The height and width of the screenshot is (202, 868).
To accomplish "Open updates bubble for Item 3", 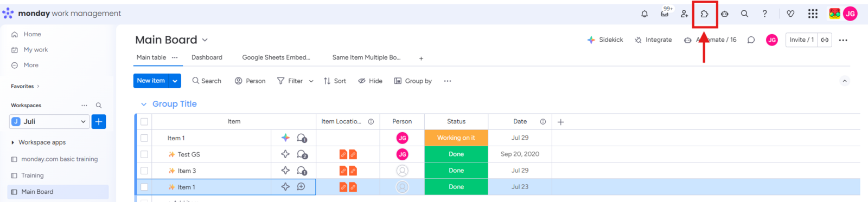I will click(302, 171).
